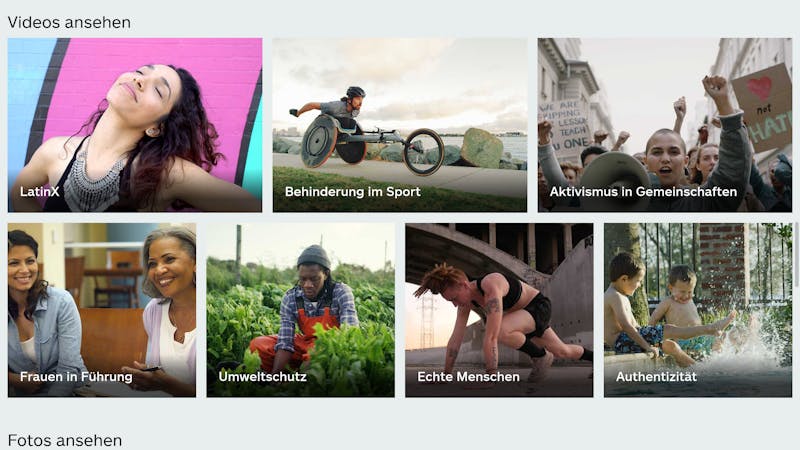Click the 'Aktivismus in Gemeinschaften' caption
The width and height of the screenshot is (800, 450).
point(643,192)
